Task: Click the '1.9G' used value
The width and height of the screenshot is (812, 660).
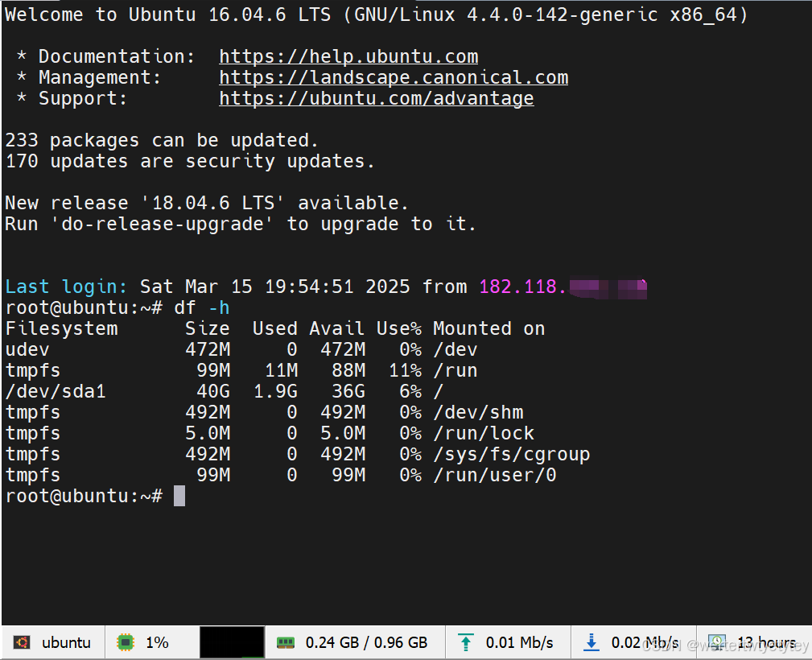Action: click(x=275, y=392)
